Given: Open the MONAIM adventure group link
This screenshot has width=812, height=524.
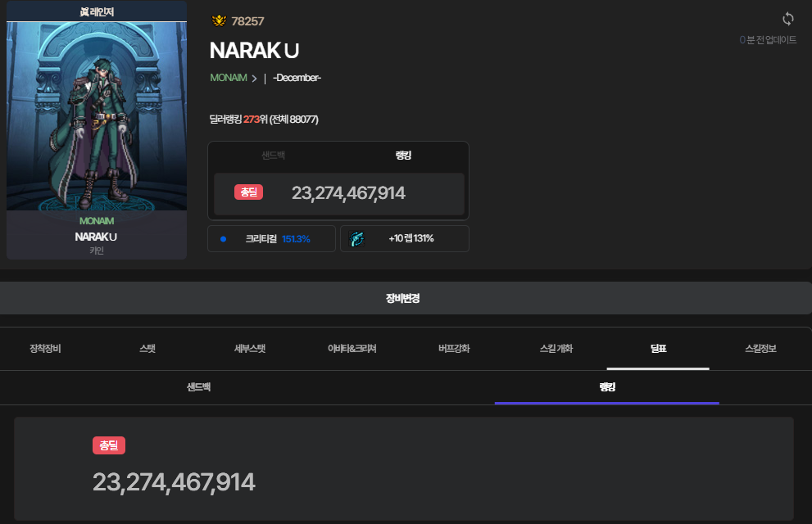Looking at the screenshot, I should [x=229, y=78].
